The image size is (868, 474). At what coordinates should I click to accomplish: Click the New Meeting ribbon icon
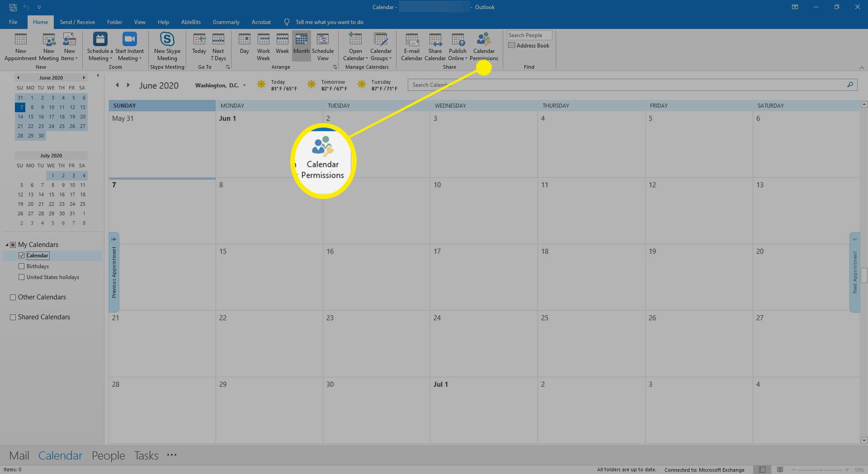[49, 47]
